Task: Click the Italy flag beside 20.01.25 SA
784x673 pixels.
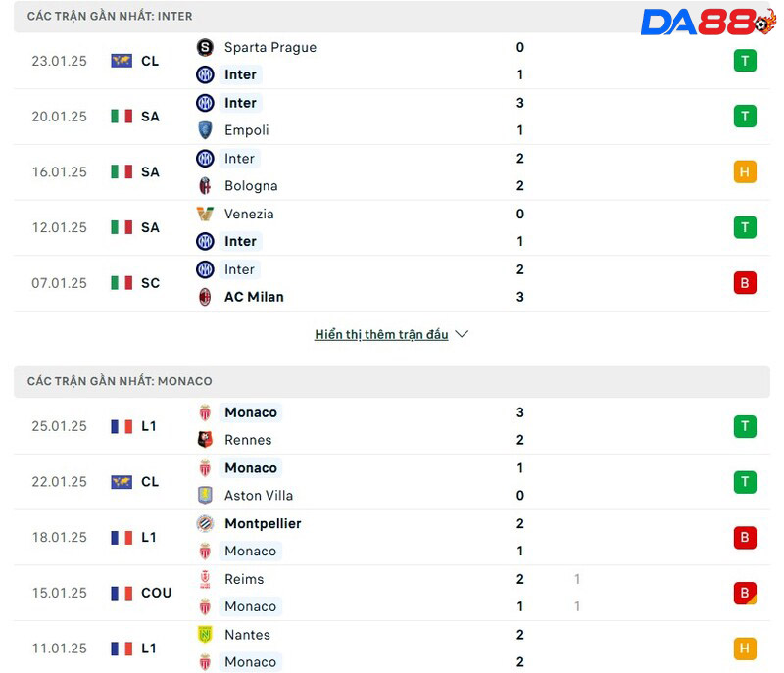Action: pyautogui.click(x=122, y=117)
